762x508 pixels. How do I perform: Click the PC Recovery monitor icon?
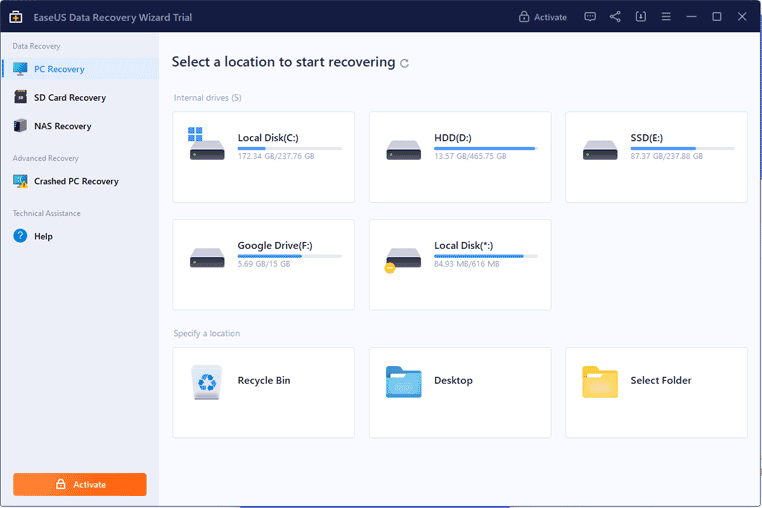(x=20, y=69)
